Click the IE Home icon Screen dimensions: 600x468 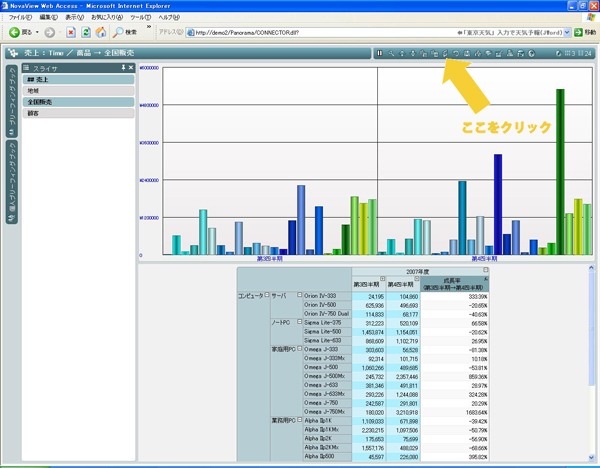(101, 32)
